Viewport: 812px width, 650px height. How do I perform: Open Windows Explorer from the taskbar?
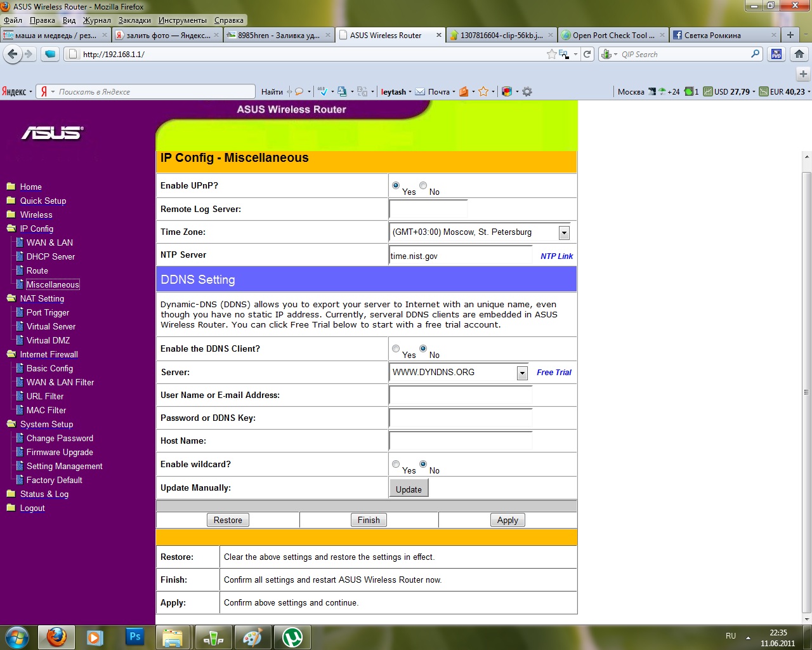click(173, 637)
